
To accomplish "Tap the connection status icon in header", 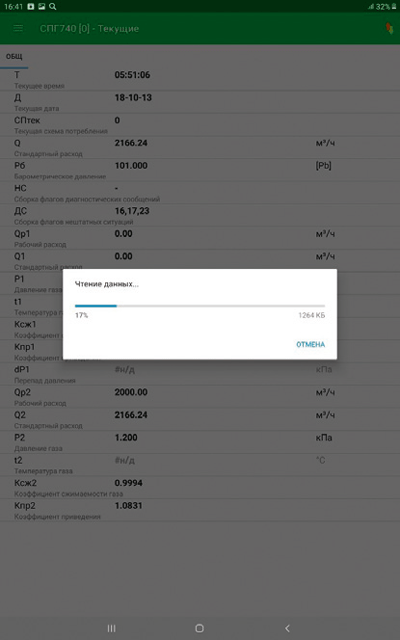I will coord(389,28).
